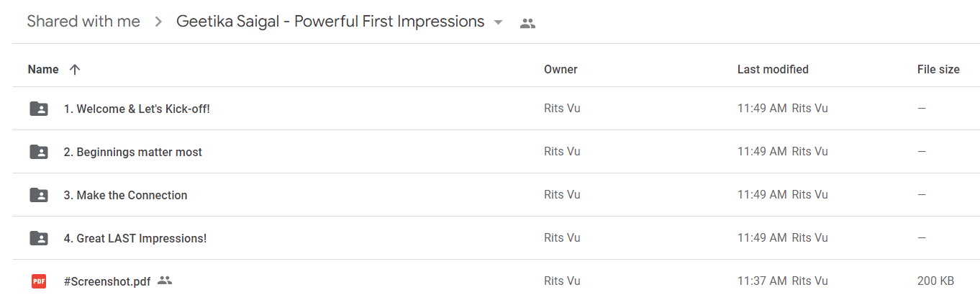Open Geetika Saigal folder title menu

pos(330,22)
